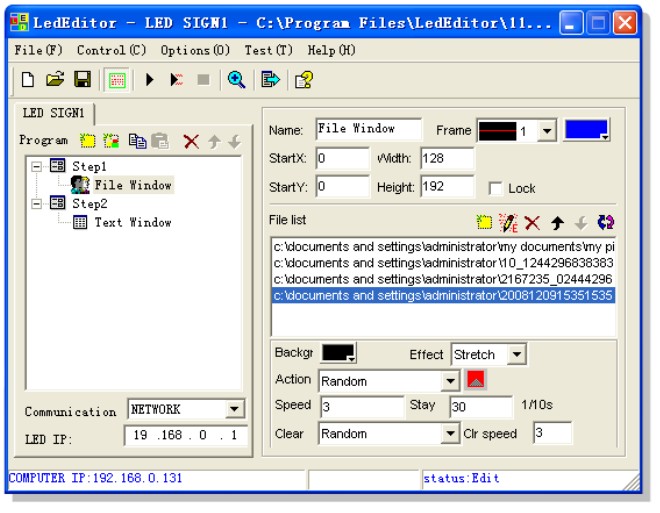Open the Control(C) menu
Image resolution: width=660 pixels, height=513 pixels.
pos(112,50)
